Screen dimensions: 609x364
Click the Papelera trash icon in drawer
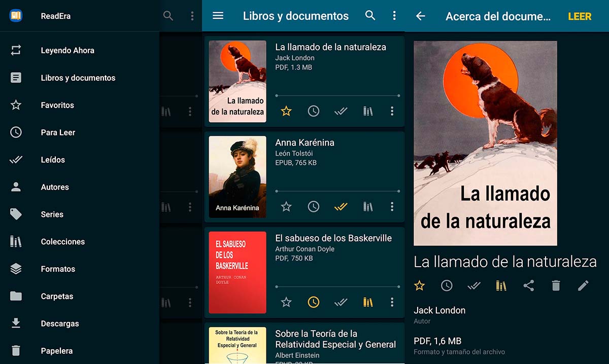click(x=16, y=350)
